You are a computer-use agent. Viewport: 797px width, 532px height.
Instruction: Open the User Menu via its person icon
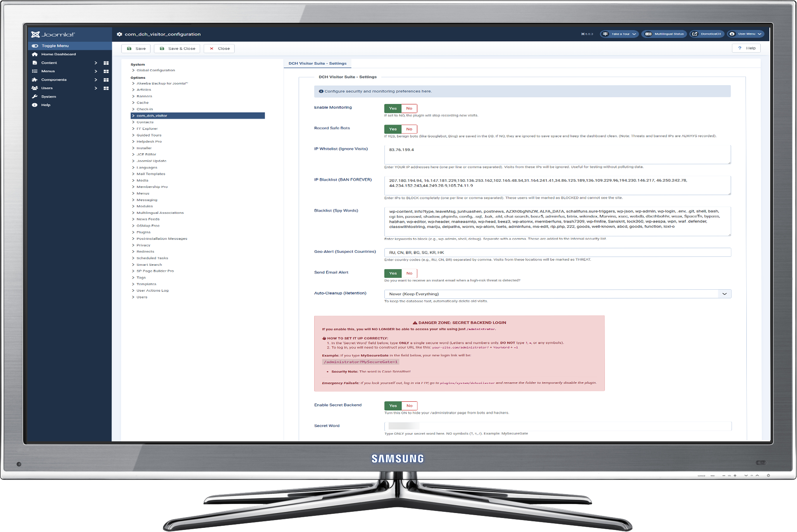point(733,34)
